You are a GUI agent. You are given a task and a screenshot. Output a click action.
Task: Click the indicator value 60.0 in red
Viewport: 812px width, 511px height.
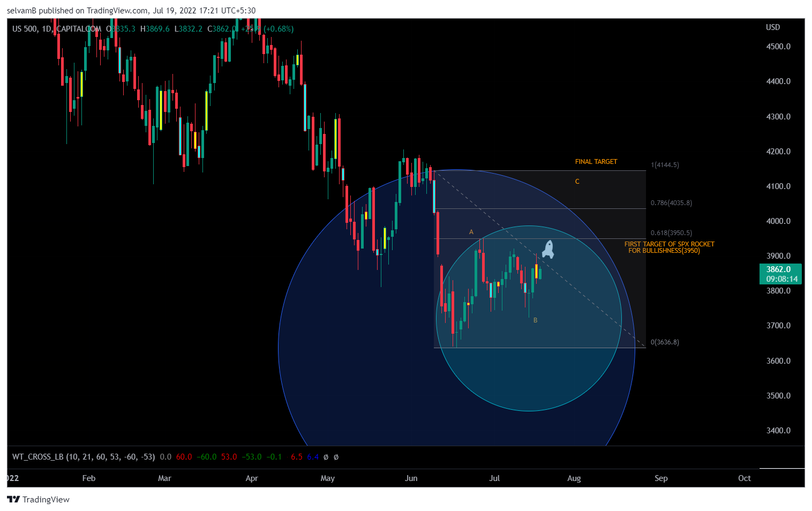[184, 457]
